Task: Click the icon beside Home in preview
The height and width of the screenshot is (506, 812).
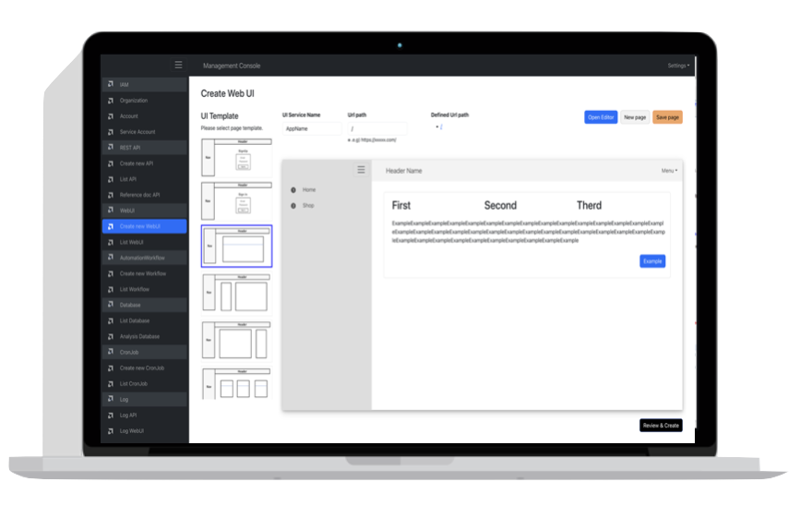Action: click(x=293, y=190)
